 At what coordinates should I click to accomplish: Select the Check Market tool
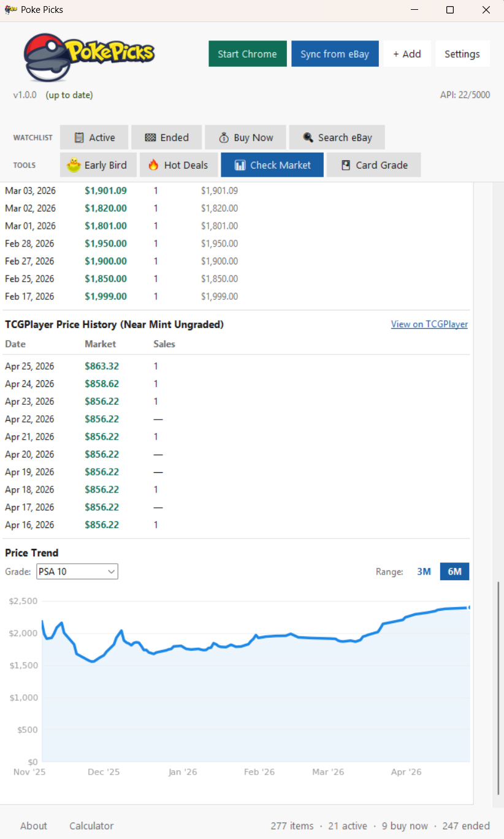coord(272,165)
